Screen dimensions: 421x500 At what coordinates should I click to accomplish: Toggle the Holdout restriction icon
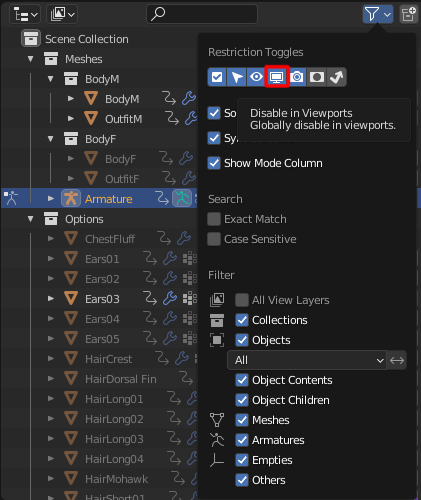pos(317,77)
